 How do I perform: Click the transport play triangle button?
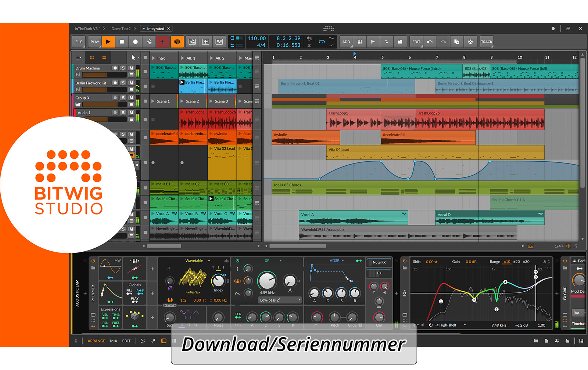coord(108,42)
